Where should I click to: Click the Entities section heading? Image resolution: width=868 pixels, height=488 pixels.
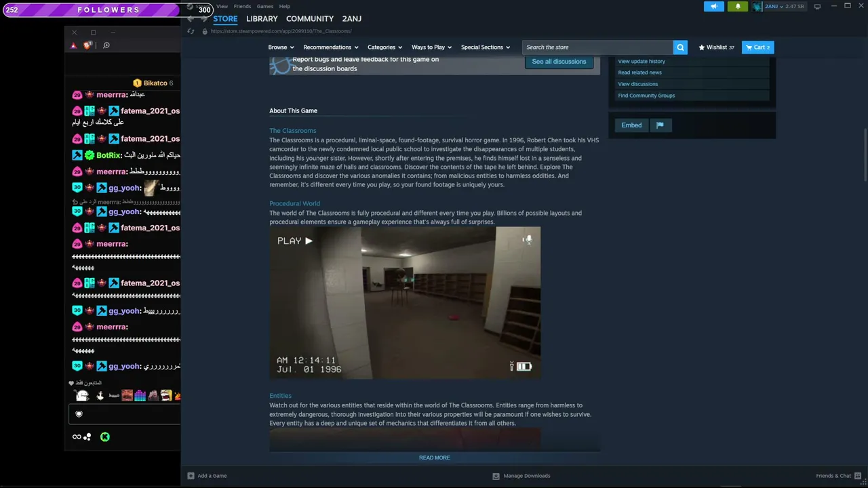(280, 396)
